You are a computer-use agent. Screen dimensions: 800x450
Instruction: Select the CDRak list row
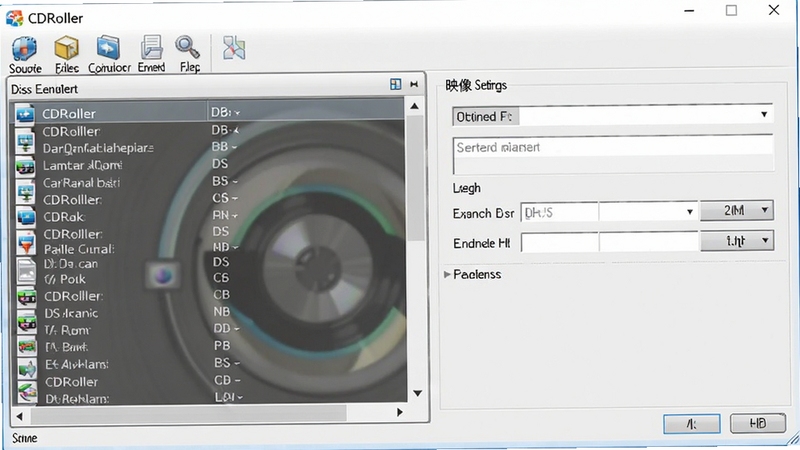[211, 216]
